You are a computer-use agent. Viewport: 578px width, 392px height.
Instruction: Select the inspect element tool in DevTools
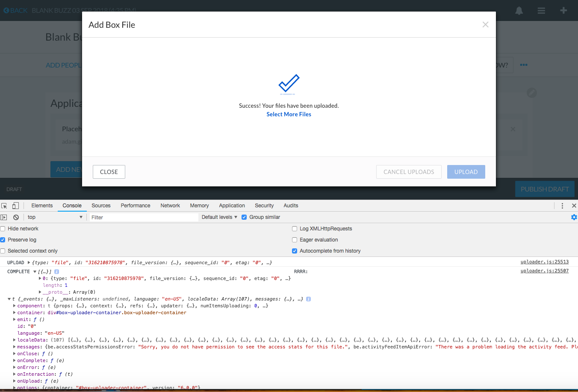4,206
